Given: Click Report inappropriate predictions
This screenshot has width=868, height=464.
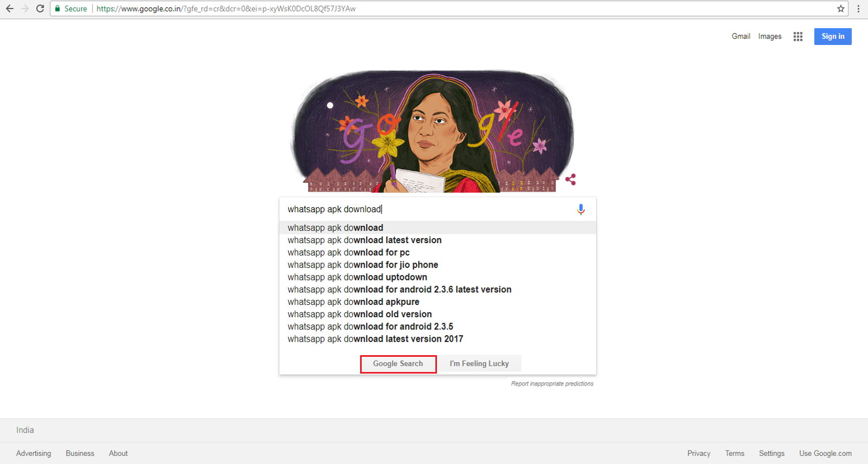Looking at the screenshot, I should 552,384.
